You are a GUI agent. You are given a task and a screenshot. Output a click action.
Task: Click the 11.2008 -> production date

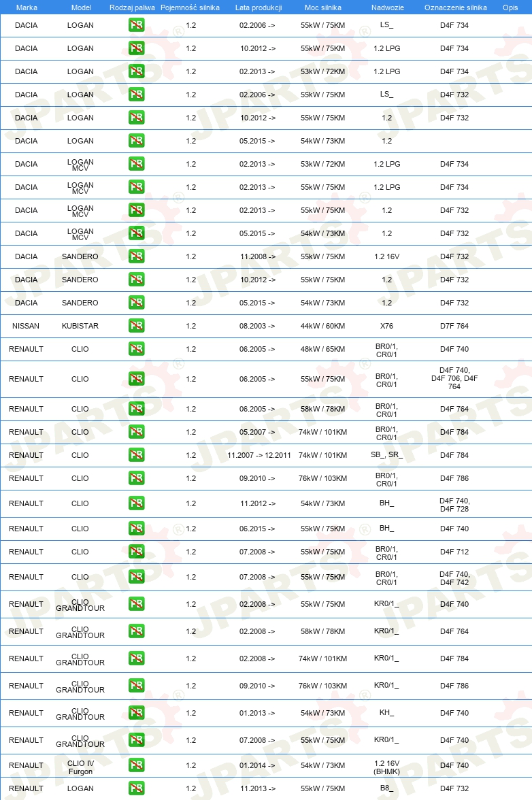tap(257, 256)
